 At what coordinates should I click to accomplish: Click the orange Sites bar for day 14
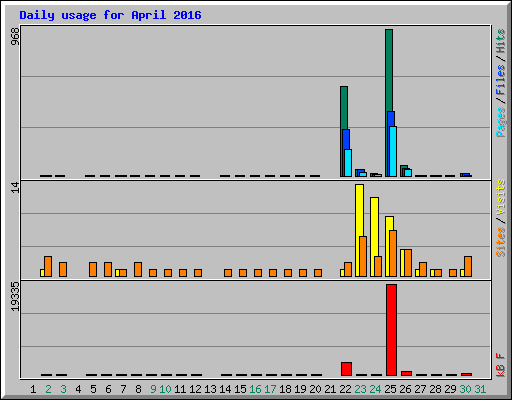coord(228,273)
